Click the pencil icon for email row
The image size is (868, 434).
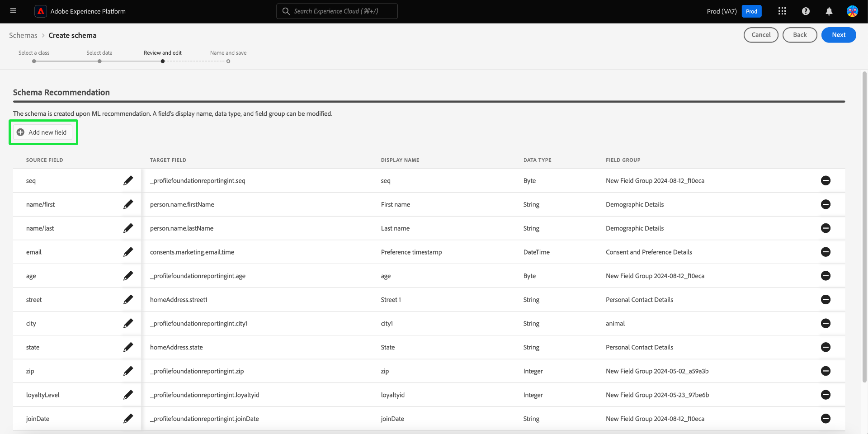pos(128,252)
